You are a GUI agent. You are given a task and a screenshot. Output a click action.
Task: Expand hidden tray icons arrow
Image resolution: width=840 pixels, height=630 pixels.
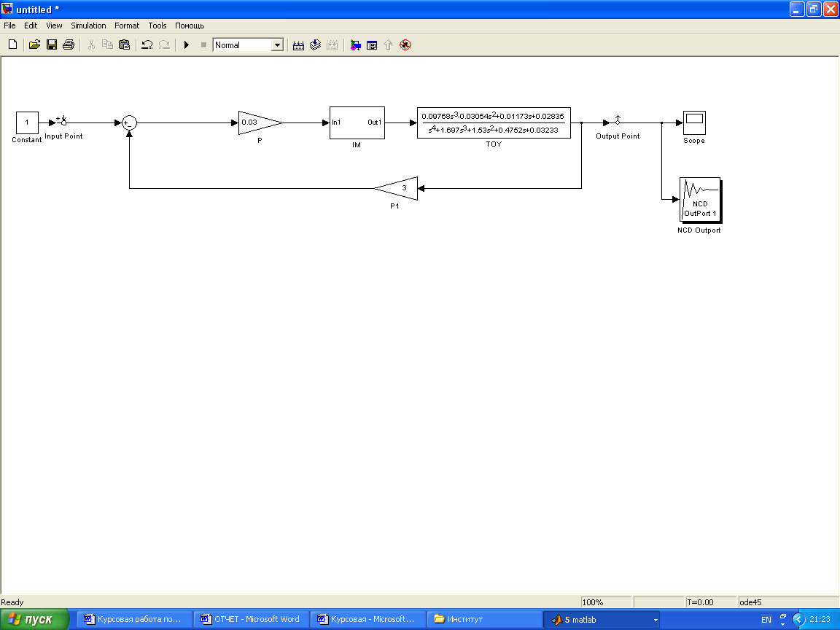(x=798, y=620)
